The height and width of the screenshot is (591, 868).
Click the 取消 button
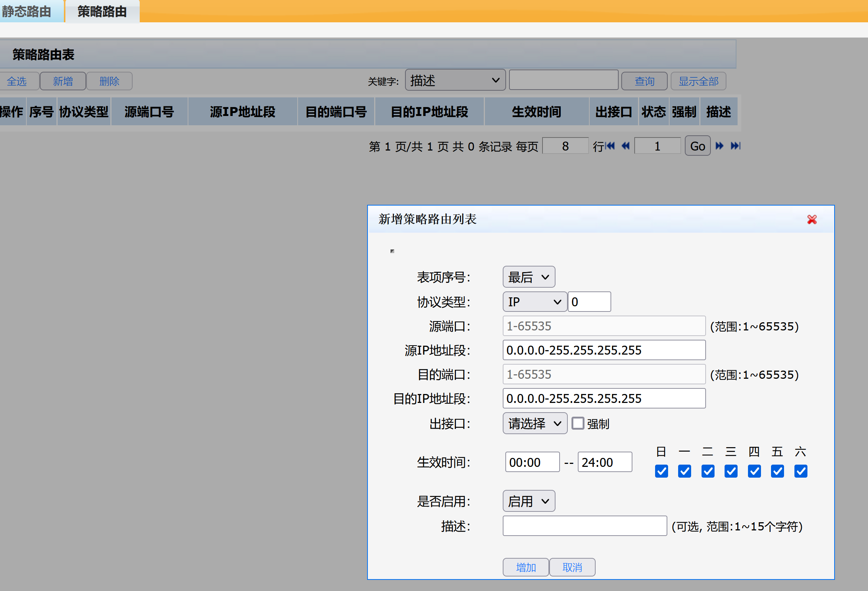coord(572,568)
